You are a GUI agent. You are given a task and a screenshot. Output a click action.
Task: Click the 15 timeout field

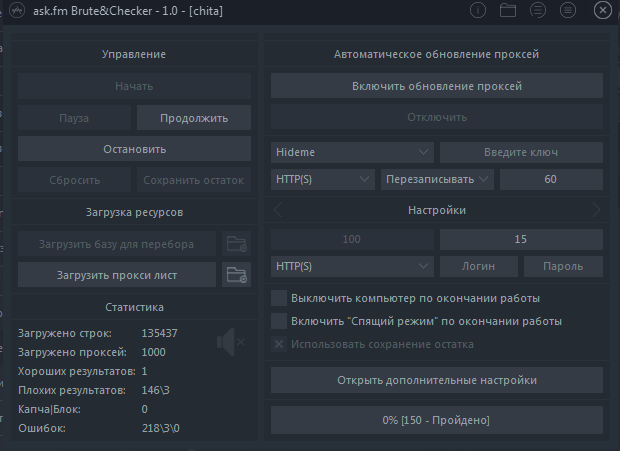[x=521, y=239]
